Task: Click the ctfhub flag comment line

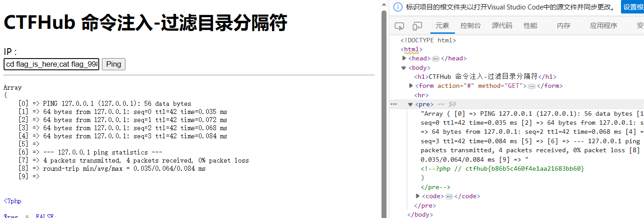Action: pos(502,168)
